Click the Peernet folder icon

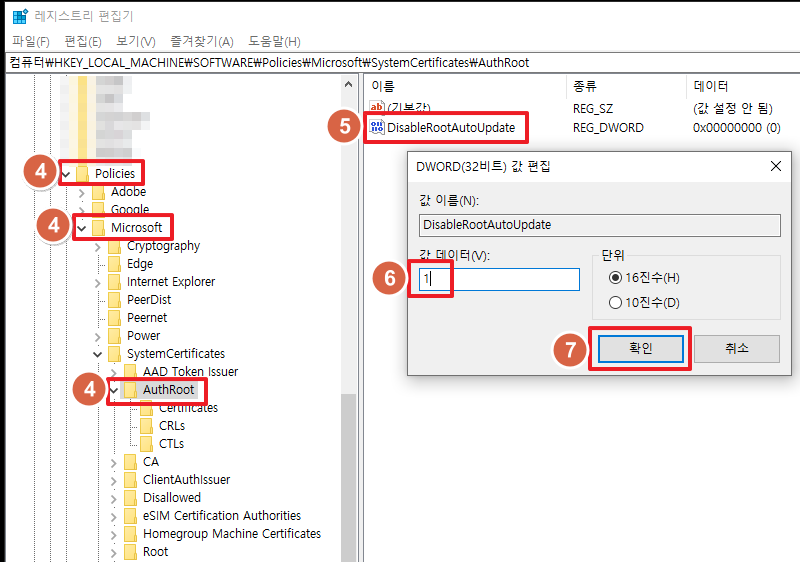pos(115,318)
